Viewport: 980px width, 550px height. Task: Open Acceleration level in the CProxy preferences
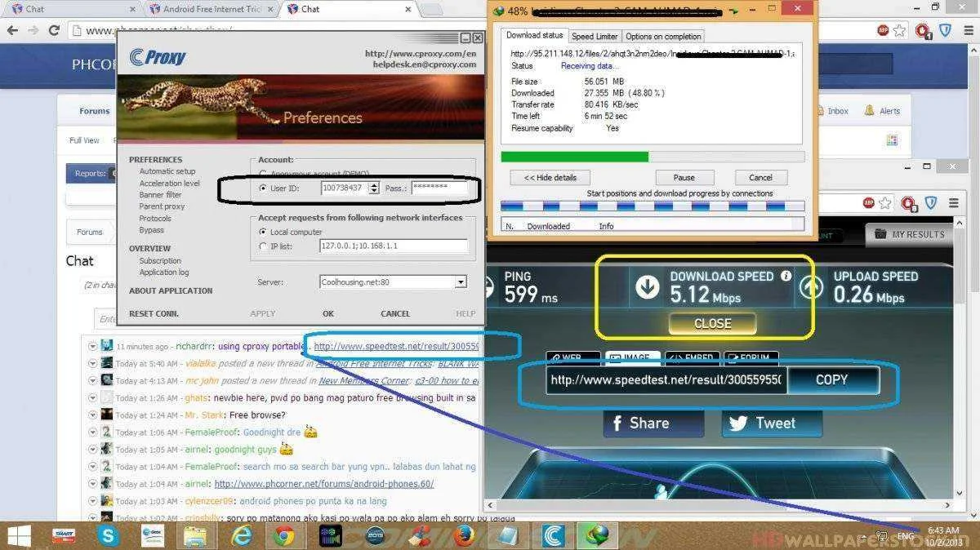169,184
